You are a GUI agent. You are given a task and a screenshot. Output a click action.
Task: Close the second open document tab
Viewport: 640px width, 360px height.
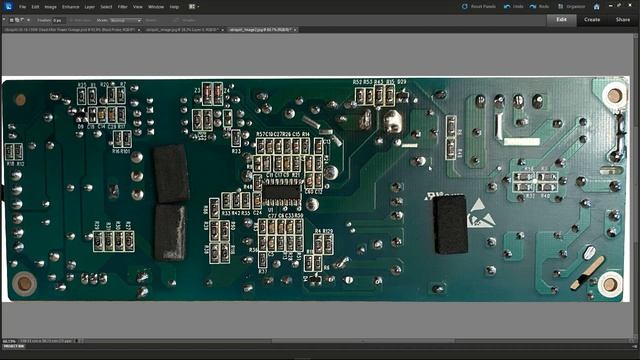pos(222,30)
